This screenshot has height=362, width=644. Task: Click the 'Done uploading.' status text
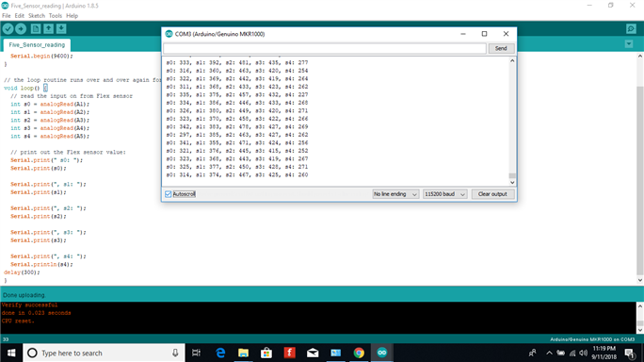(24, 295)
